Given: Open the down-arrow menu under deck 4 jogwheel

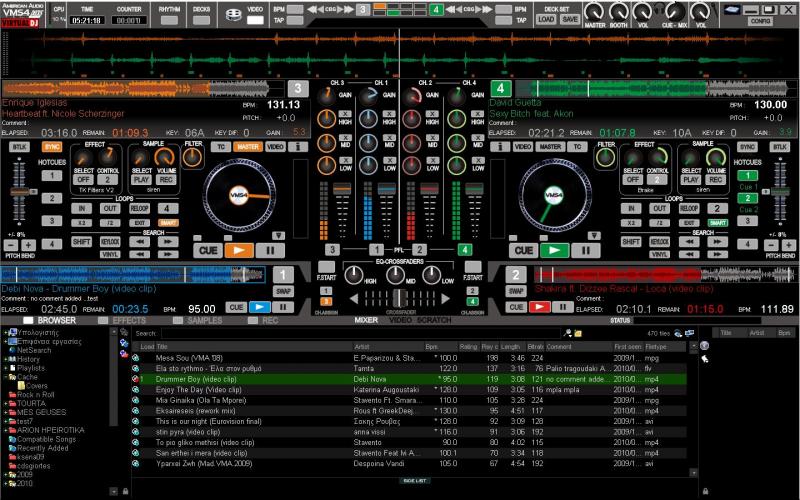Looking at the screenshot, I should coord(594,236).
